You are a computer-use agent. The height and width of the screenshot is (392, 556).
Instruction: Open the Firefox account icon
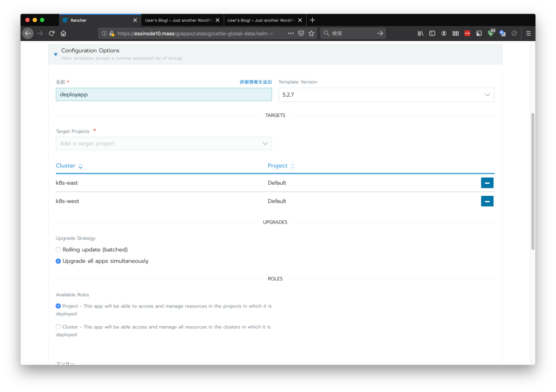point(444,33)
